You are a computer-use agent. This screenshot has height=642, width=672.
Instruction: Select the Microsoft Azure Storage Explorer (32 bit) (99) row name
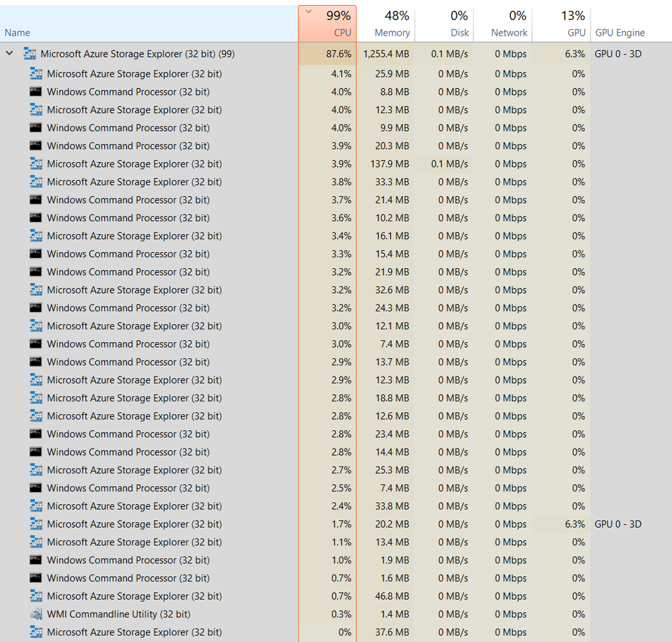click(x=137, y=54)
